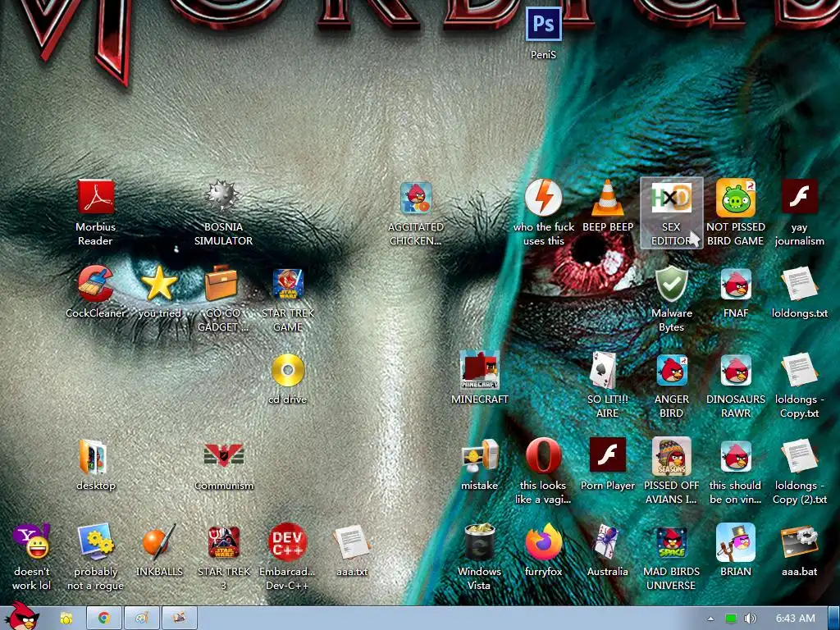Open BEEP BEEP VLC cone icon

tap(608, 198)
